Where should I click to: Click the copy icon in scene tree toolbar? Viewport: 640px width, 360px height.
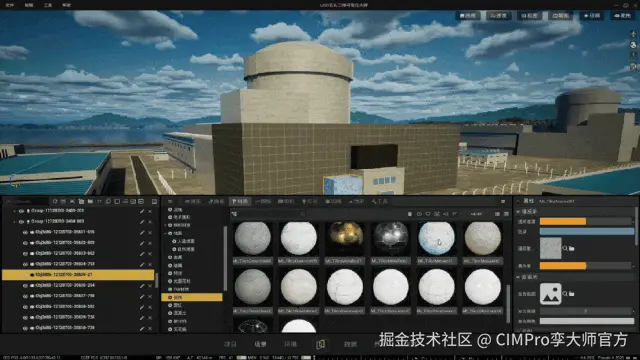[x=108, y=201]
